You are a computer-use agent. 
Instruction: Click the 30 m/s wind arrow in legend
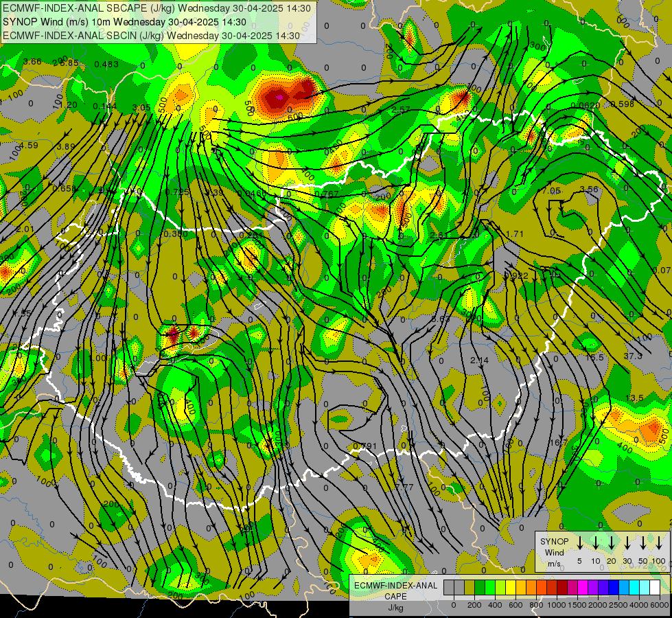(x=627, y=543)
